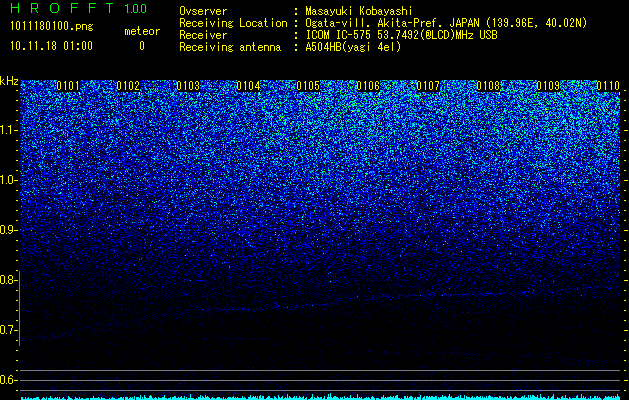Click the Receiving antenna label
This screenshot has height=400, width=629.
click(230, 47)
